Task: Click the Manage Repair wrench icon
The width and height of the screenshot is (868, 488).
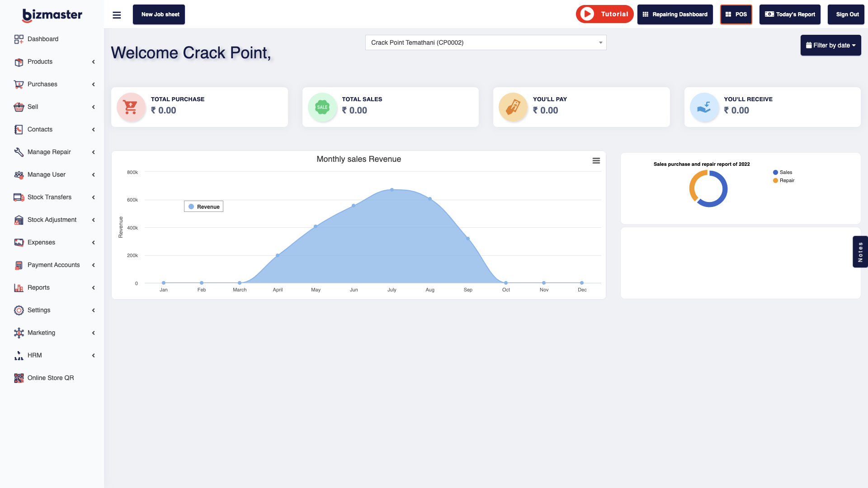Action: 19,152
